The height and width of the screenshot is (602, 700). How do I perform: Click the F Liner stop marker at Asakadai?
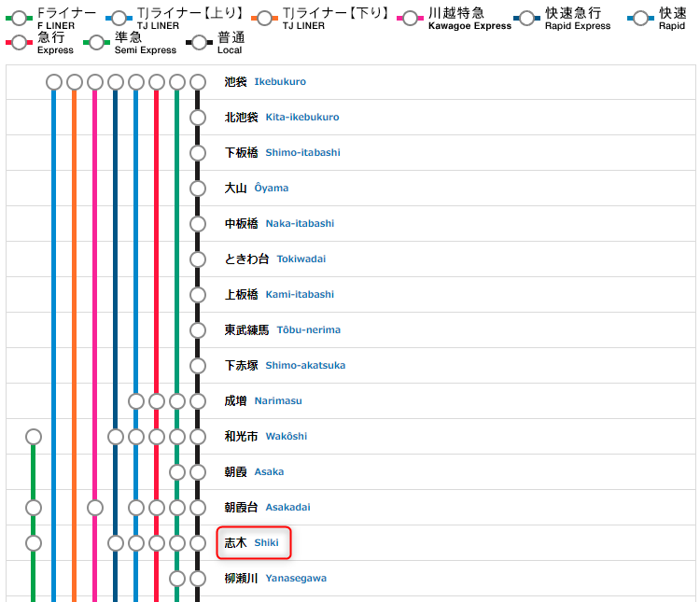tap(34, 508)
